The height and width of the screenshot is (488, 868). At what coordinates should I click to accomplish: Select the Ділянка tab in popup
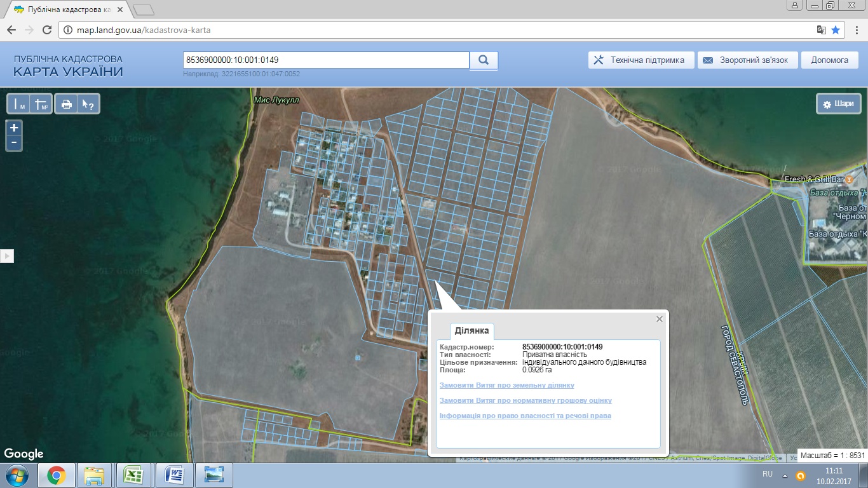tap(471, 331)
